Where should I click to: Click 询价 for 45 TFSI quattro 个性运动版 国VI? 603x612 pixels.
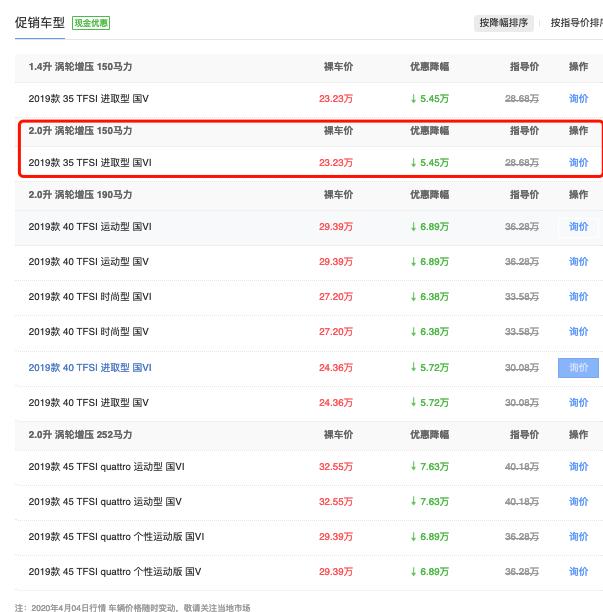pyautogui.click(x=578, y=537)
